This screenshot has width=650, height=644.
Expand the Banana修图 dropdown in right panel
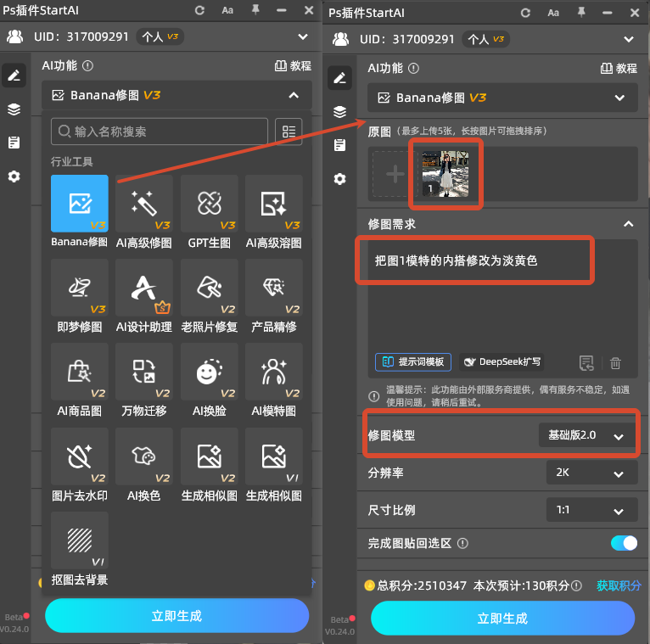619,98
